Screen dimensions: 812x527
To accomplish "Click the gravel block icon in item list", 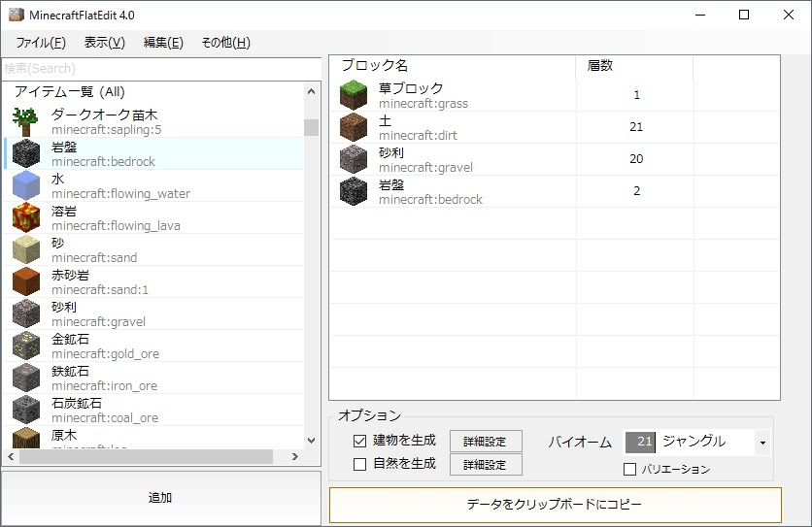I will (26, 314).
